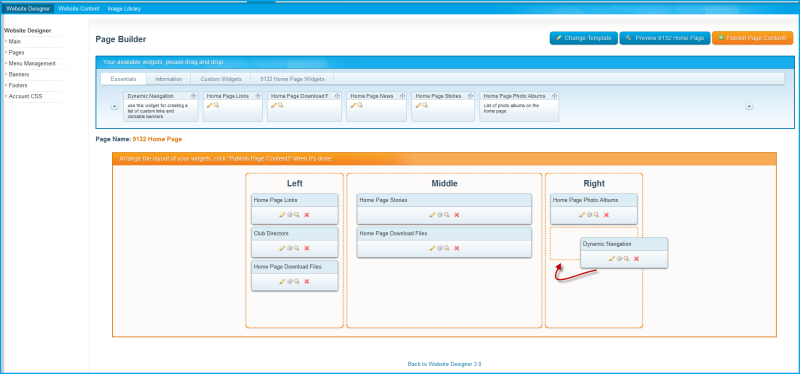Select 9132 Home Page Widgets tab

[x=292, y=79]
